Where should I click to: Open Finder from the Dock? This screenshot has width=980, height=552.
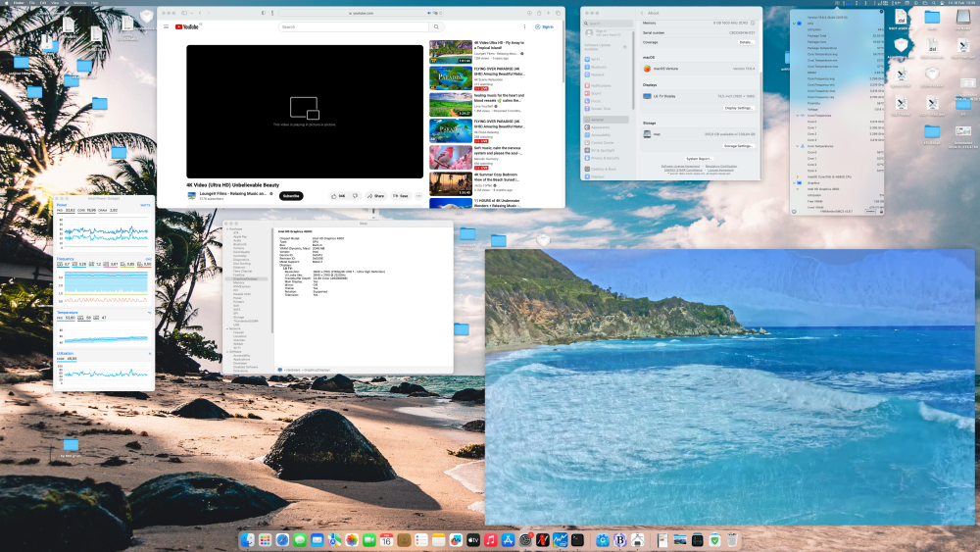[248, 540]
